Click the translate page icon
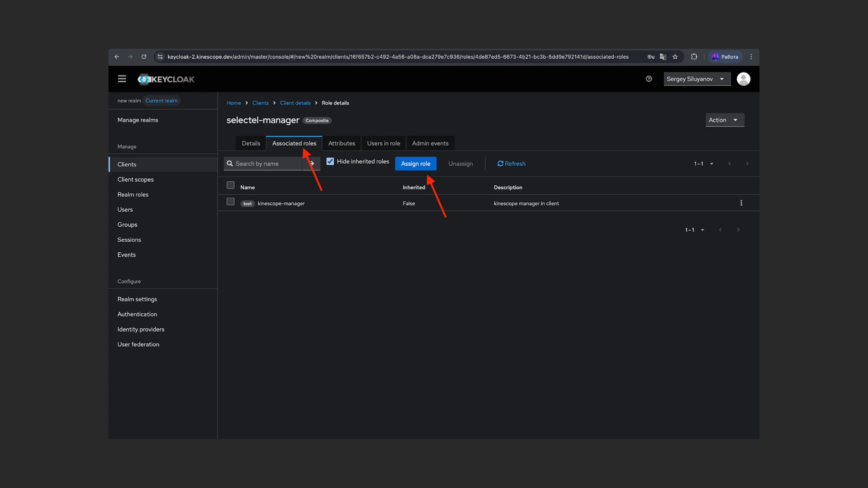 663,56
